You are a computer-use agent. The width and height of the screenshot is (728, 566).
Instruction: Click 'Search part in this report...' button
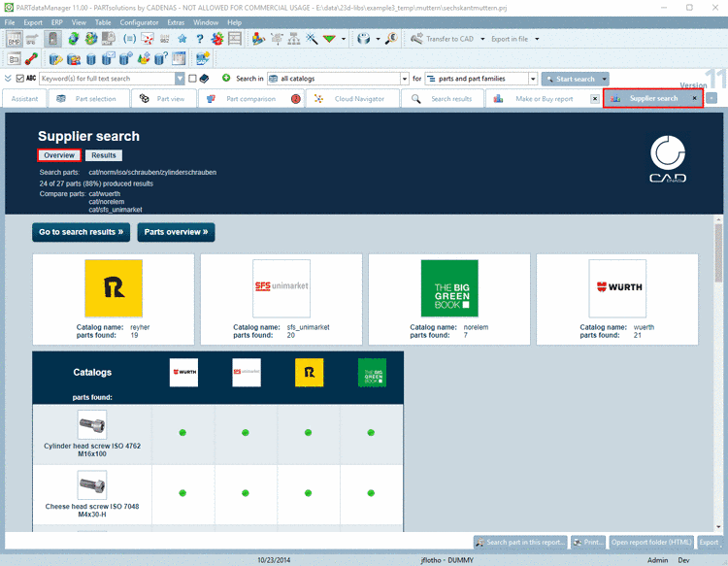point(520,543)
